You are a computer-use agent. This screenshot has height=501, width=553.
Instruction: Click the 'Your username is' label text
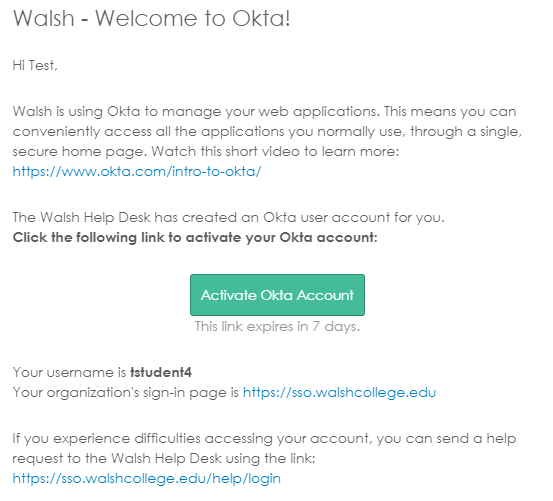point(69,372)
